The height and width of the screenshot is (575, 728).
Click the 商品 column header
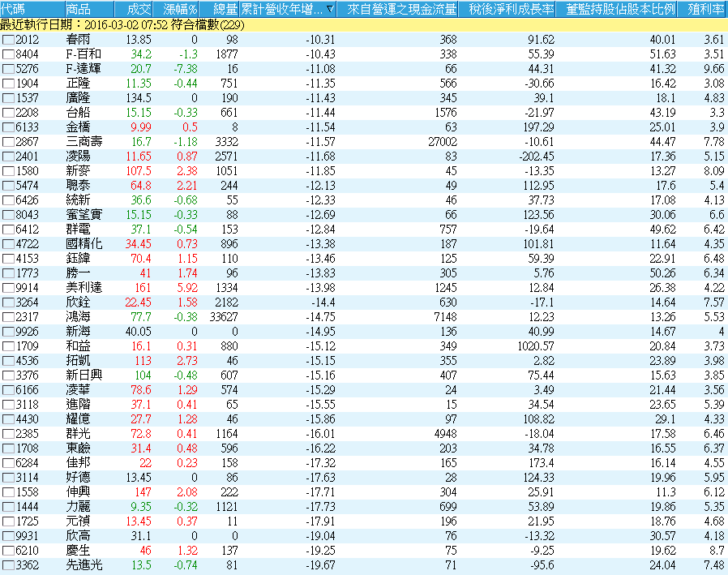click(79, 10)
